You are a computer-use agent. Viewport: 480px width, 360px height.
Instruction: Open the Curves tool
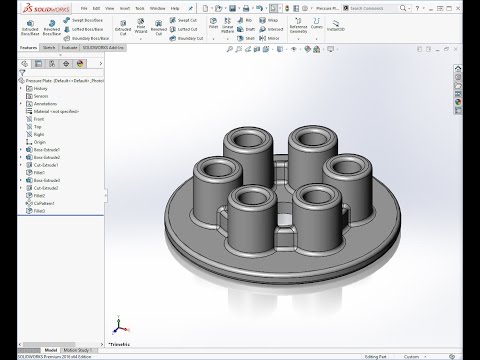[316, 23]
